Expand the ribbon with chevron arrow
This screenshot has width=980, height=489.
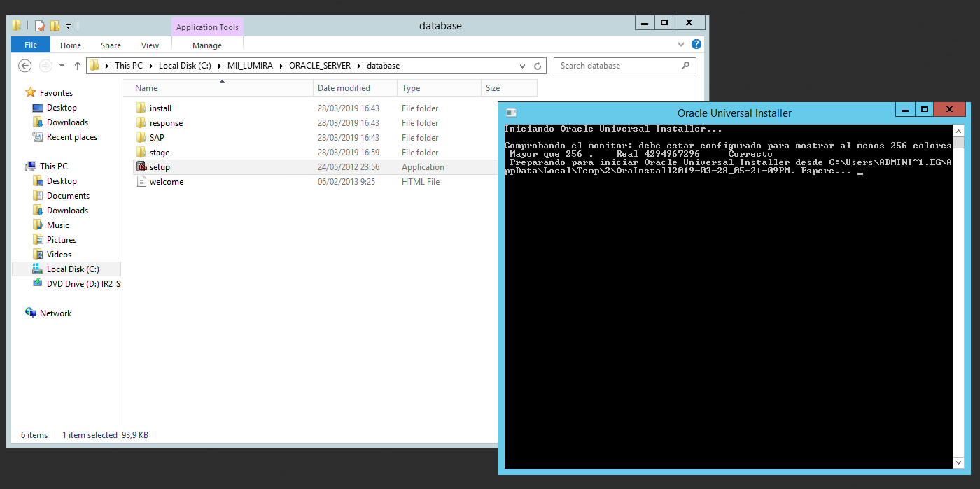pyautogui.click(x=682, y=45)
